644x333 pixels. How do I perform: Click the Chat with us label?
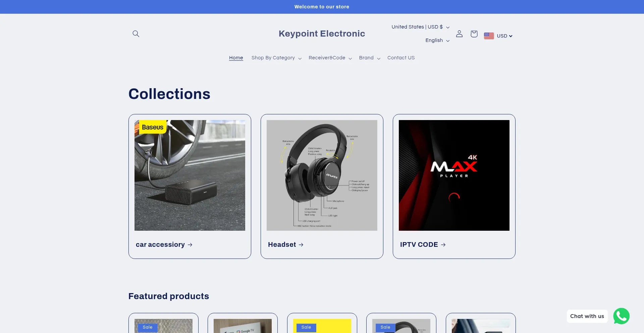(587, 316)
